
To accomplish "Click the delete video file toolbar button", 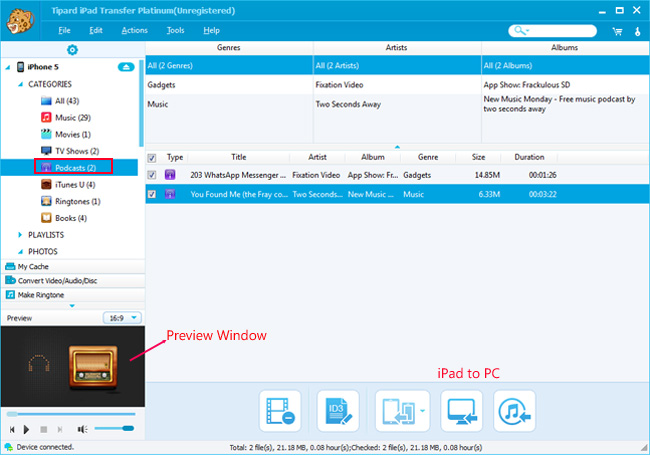I will point(280,411).
